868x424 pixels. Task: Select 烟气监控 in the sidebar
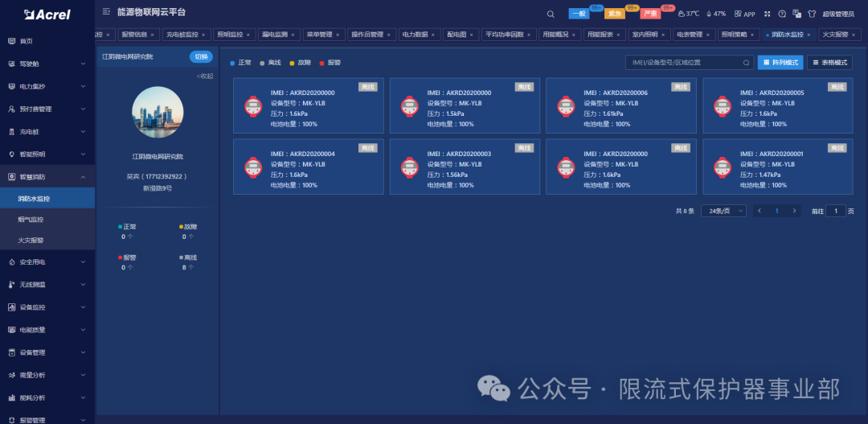click(31, 219)
